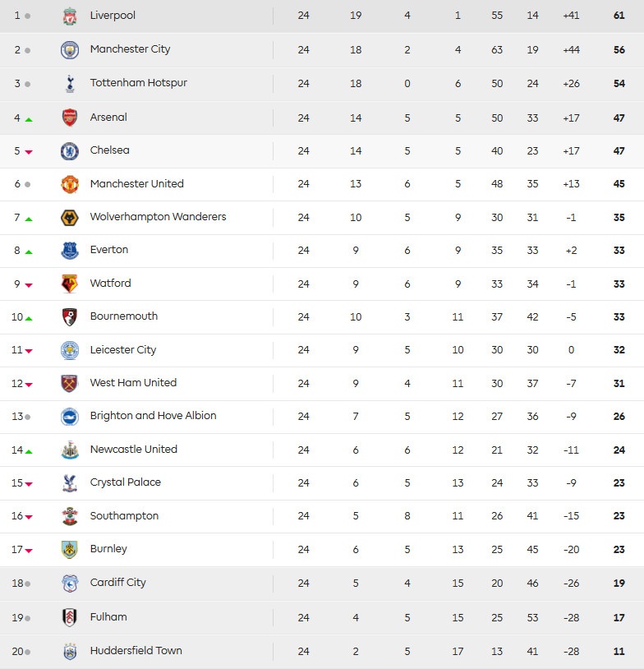
Task: Click the Fulham team name
Action: [108, 616]
